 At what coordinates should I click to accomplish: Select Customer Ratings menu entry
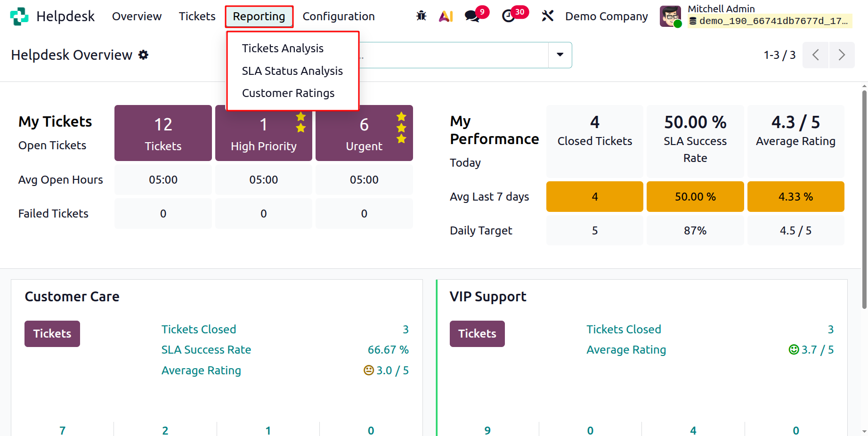pos(288,93)
